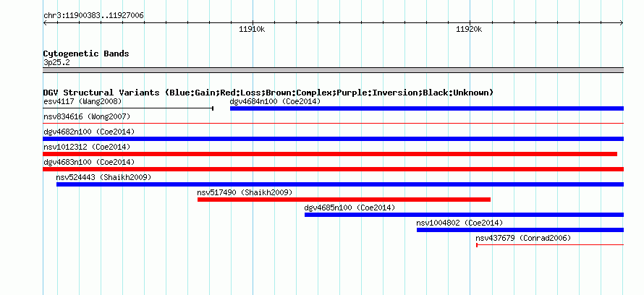Click the nsv834616 (Wong2007) label

tap(87, 116)
